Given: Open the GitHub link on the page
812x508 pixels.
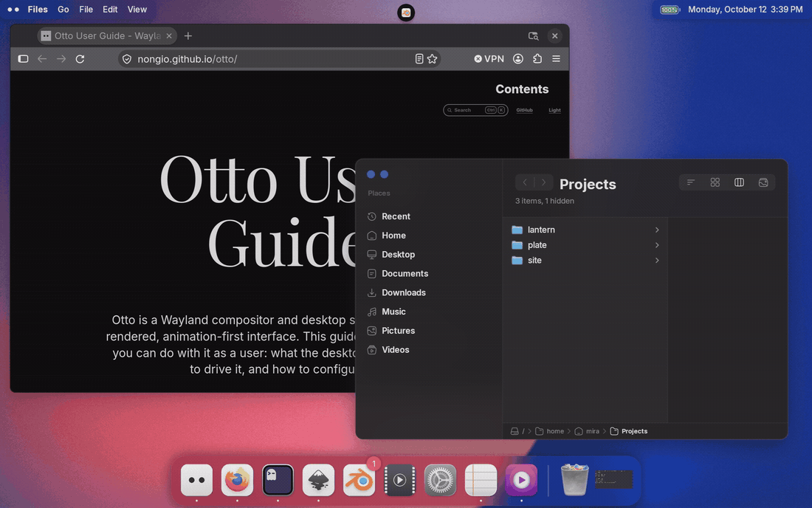Looking at the screenshot, I should click(x=524, y=110).
